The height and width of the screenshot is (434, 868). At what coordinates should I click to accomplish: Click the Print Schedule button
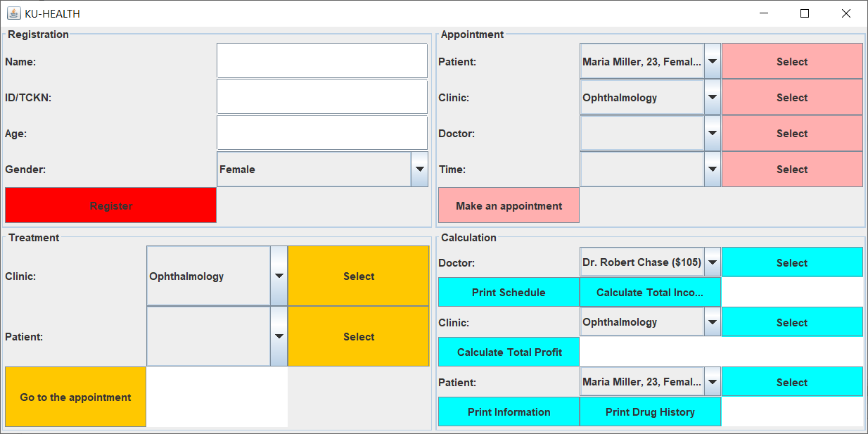[x=509, y=292]
